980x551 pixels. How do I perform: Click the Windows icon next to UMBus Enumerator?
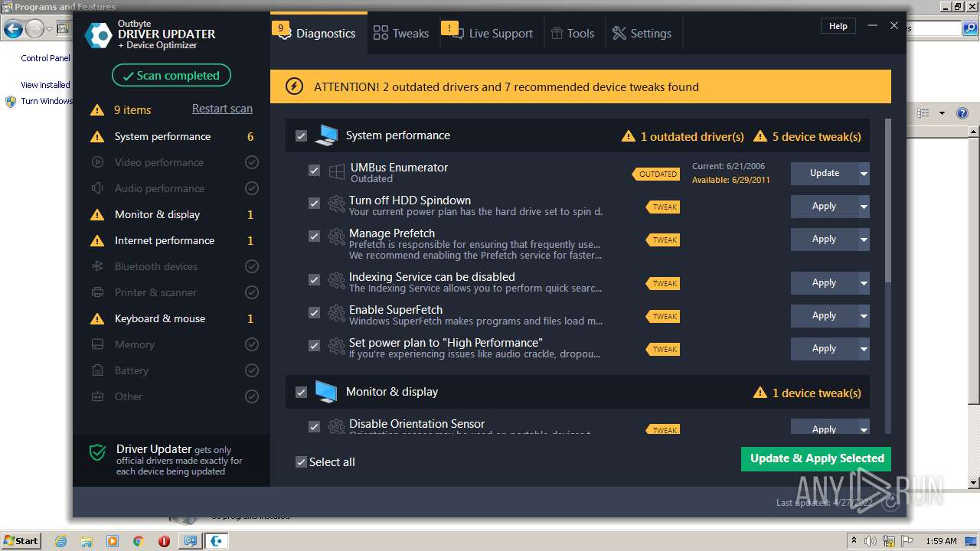(336, 172)
